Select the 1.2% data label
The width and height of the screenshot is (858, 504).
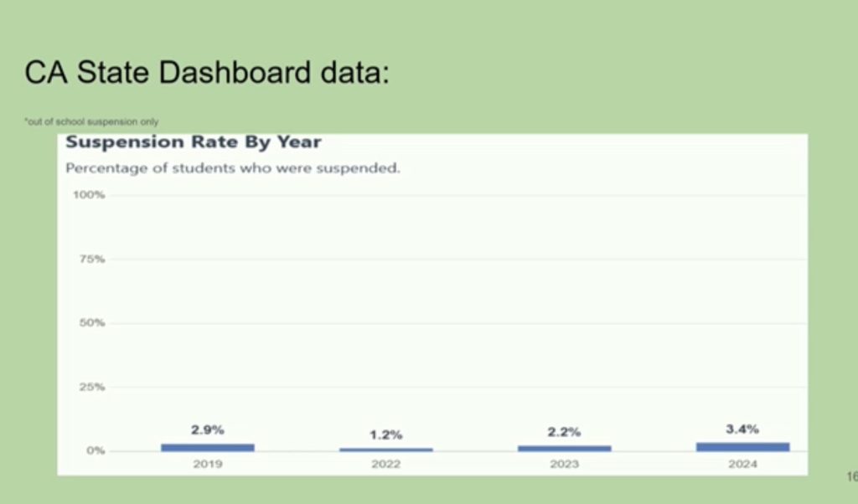coord(386,435)
